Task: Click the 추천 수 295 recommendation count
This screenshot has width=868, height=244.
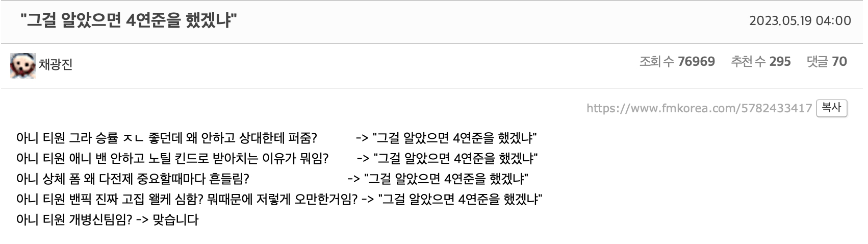Action: coord(761,62)
